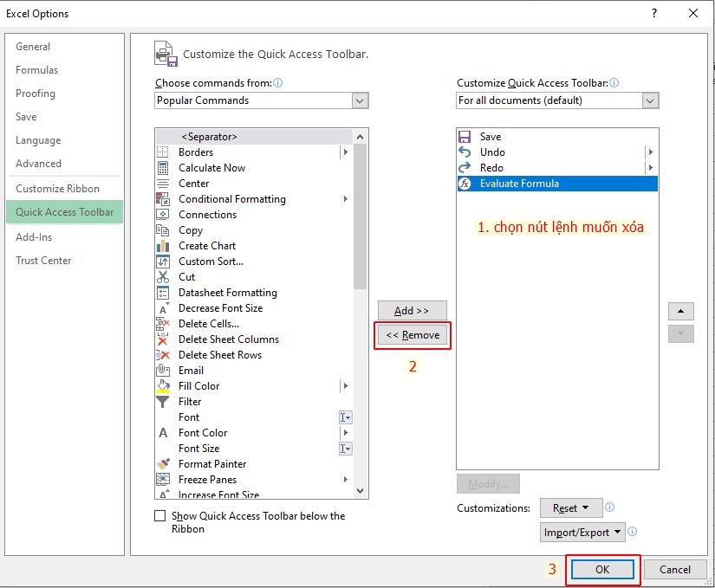
Task: Open the Trust Center category
Action: coord(43,260)
